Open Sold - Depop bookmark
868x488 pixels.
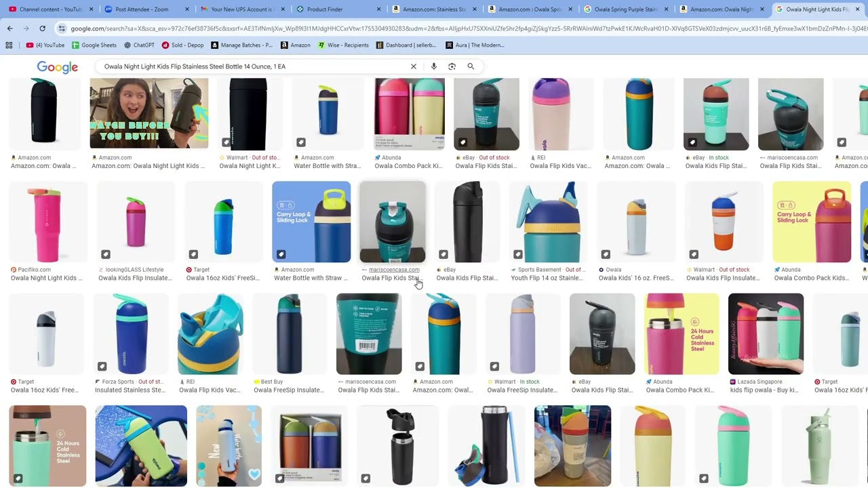pyautogui.click(x=182, y=45)
